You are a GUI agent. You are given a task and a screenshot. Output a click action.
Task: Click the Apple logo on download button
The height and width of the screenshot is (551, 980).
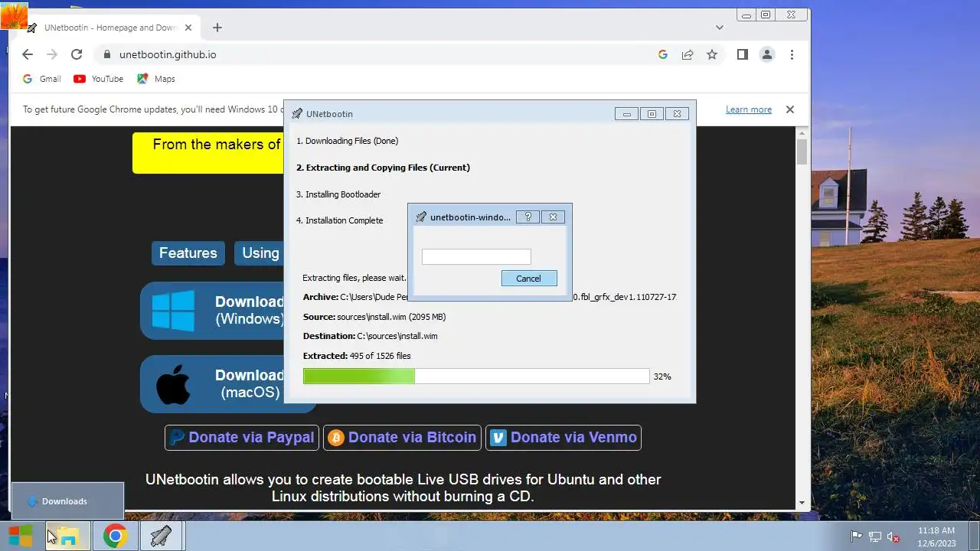(x=173, y=383)
